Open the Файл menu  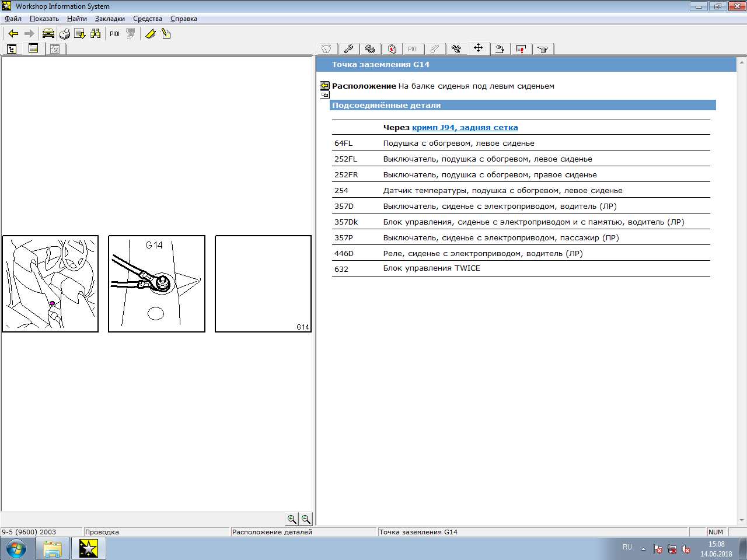pyautogui.click(x=13, y=19)
